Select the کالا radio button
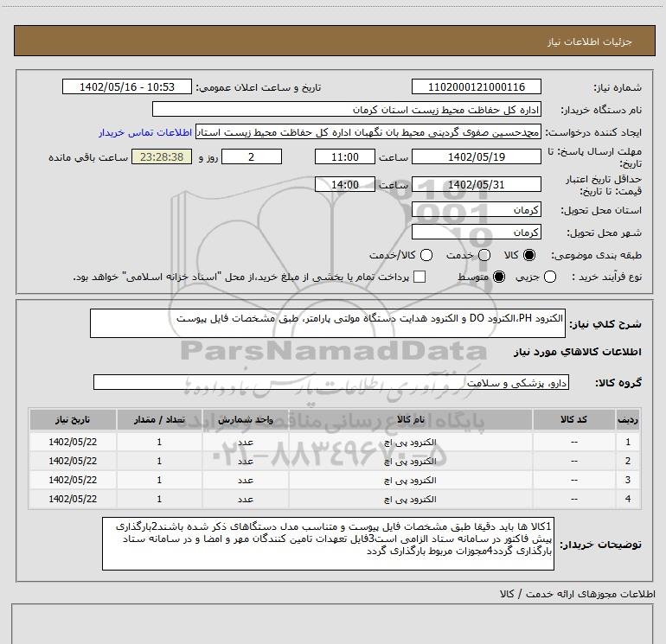666x644 pixels. (529, 255)
